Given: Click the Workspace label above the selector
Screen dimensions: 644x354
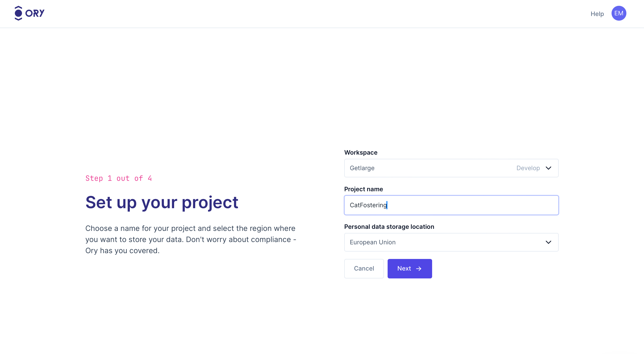Looking at the screenshot, I should click(361, 152).
